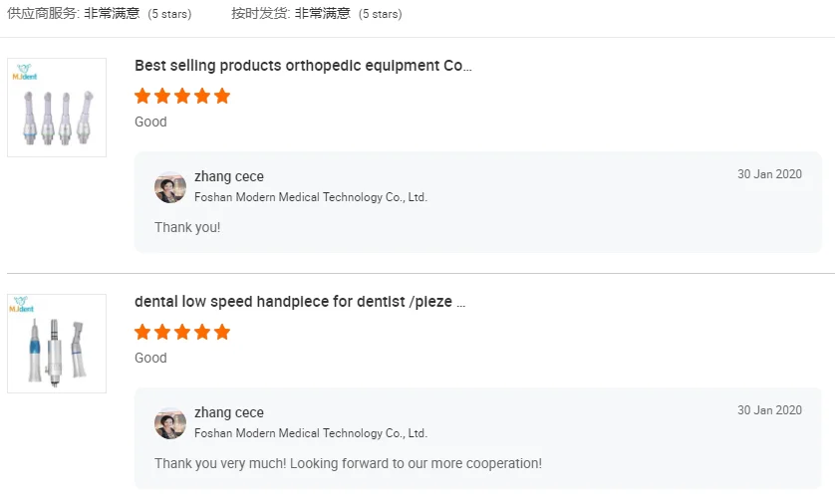Screen dimensions: 835x504
Task: Open the "dental low speed handpiece for dentist" title
Action: pyautogui.click(x=300, y=302)
